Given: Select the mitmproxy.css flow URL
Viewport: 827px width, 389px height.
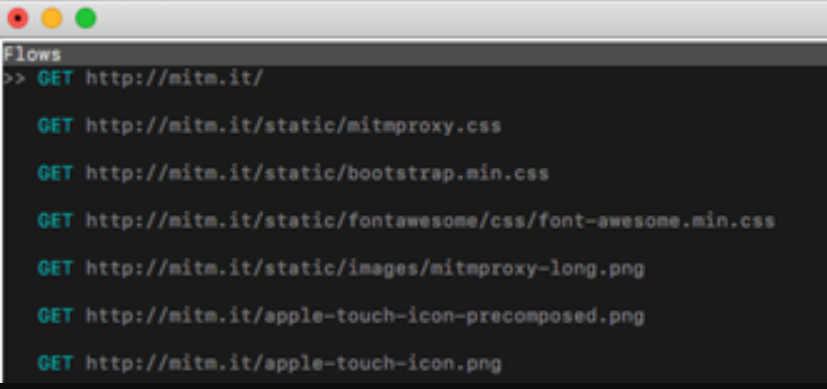Looking at the screenshot, I should point(293,127).
